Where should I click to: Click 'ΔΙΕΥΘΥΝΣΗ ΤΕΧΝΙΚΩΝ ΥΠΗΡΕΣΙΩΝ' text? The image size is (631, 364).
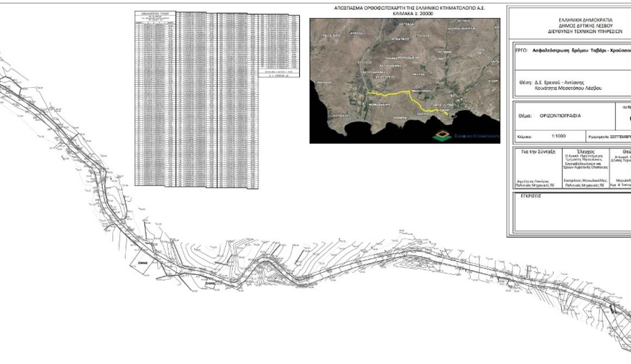click(585, 32)
